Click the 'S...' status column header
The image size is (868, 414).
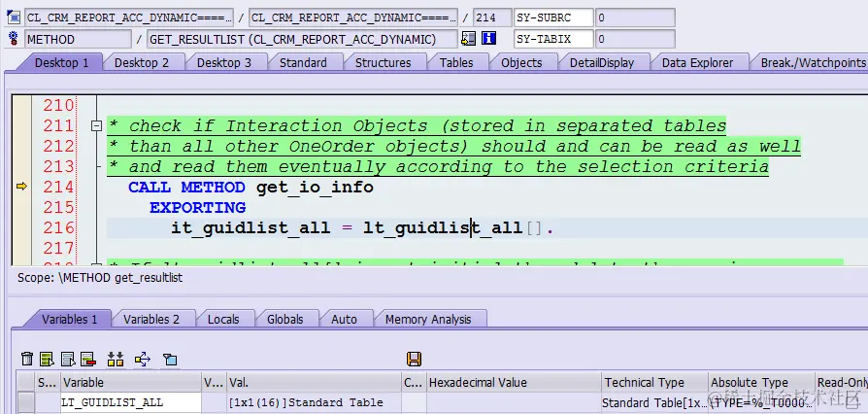[47, 382]
